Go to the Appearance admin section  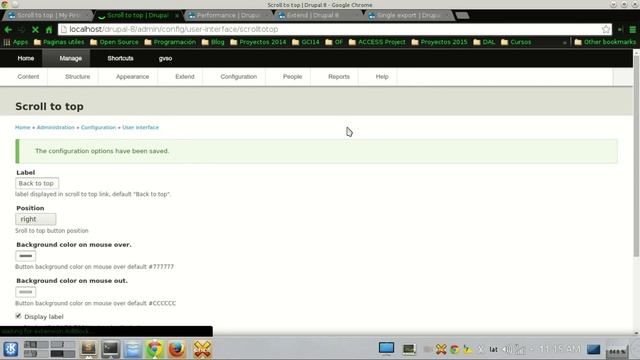pos(132,77)
